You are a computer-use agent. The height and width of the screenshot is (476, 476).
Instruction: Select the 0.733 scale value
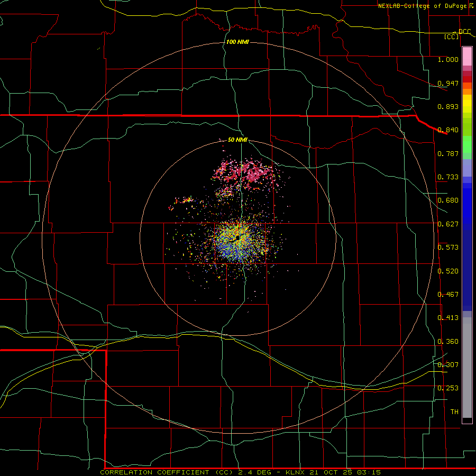coord(448,177)
